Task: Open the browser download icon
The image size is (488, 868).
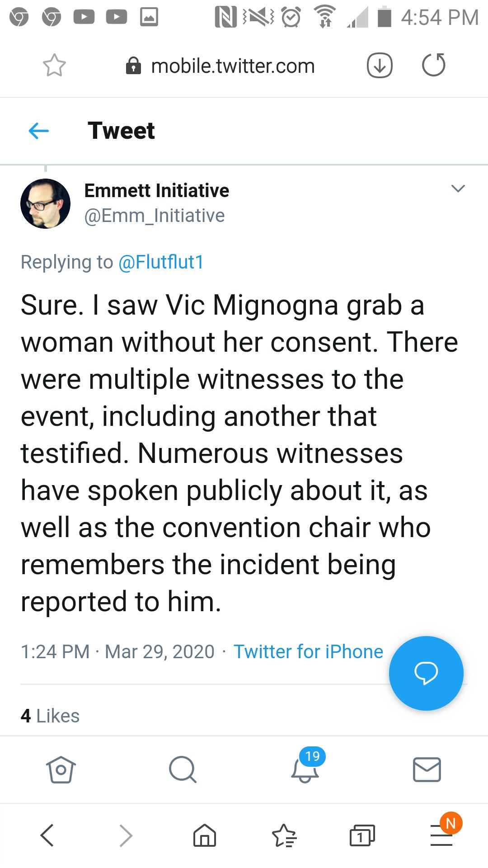Action: [380, 66]
